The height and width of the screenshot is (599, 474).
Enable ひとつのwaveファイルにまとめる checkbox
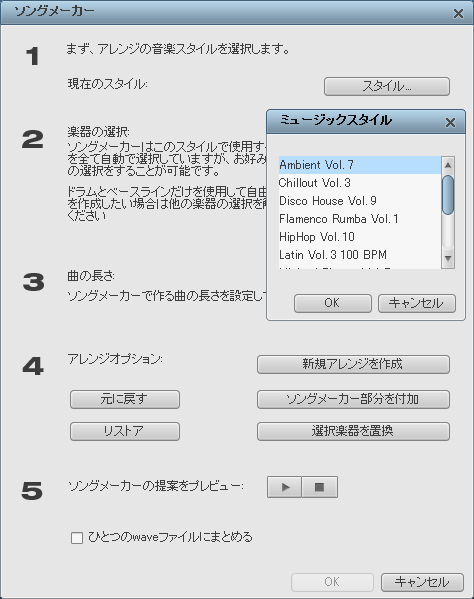pyautogui.click(x=77, y=538)
